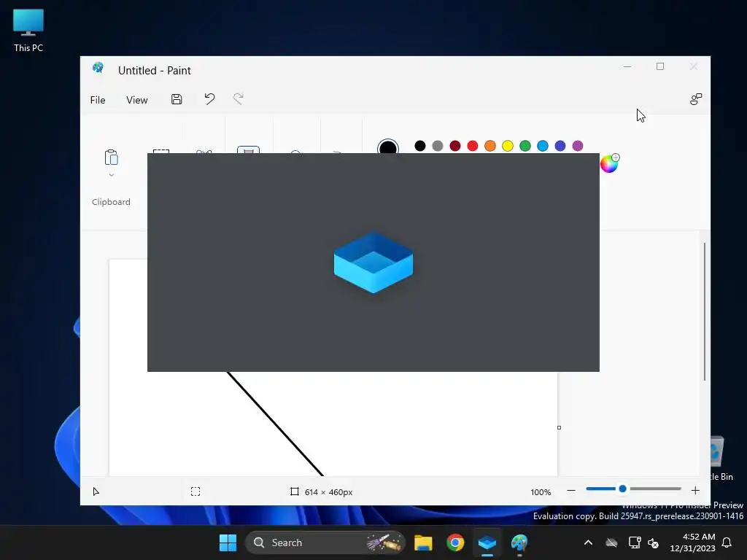Click the 100% zoom level text

click(541, 492)
